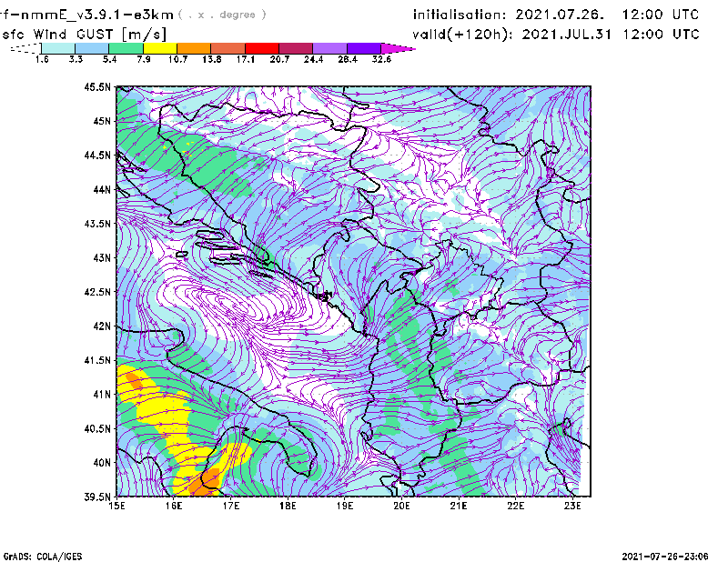Image resolution: width=728 pixels, height=562 pixels.
Task: Click the streamline vortex center in the Adriatic
Action: [x=232, y=304]
